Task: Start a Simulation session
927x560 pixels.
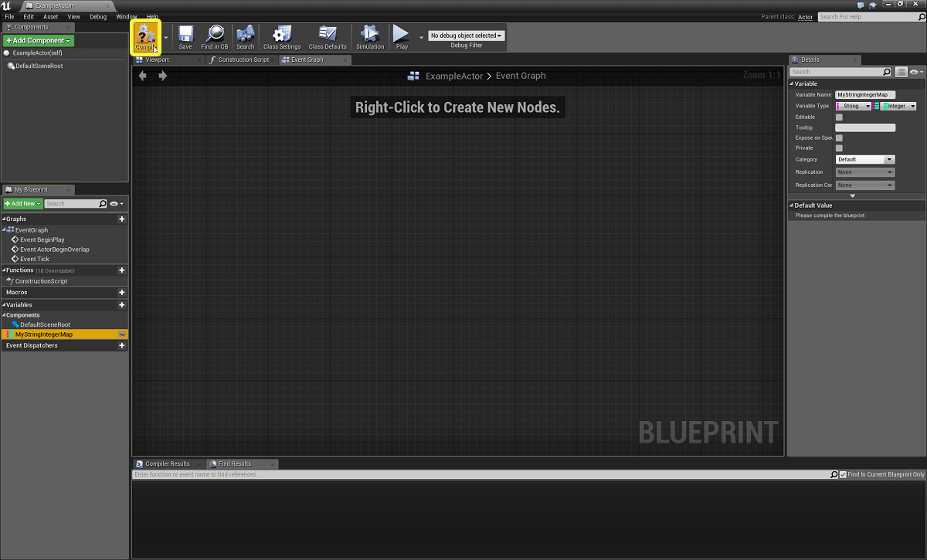Action: tap(370, 36)
